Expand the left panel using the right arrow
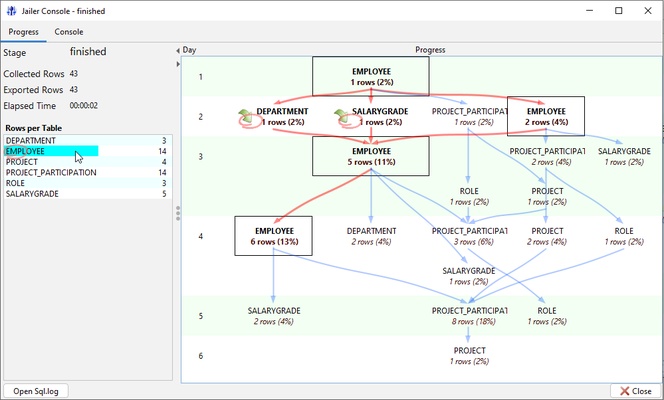Viewport: 664px width, 400px height. (178, 64)
